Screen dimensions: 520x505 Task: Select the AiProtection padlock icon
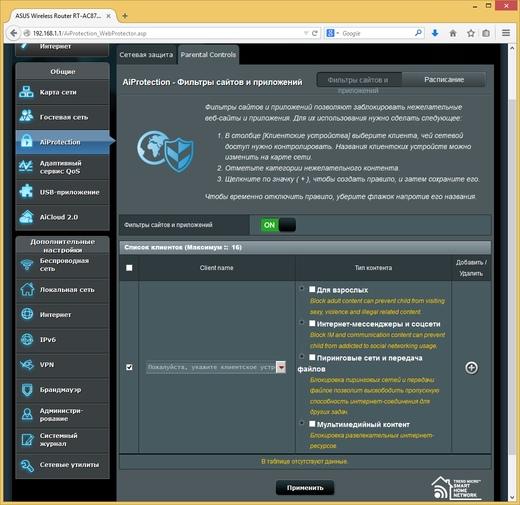[x=26, y=141]
